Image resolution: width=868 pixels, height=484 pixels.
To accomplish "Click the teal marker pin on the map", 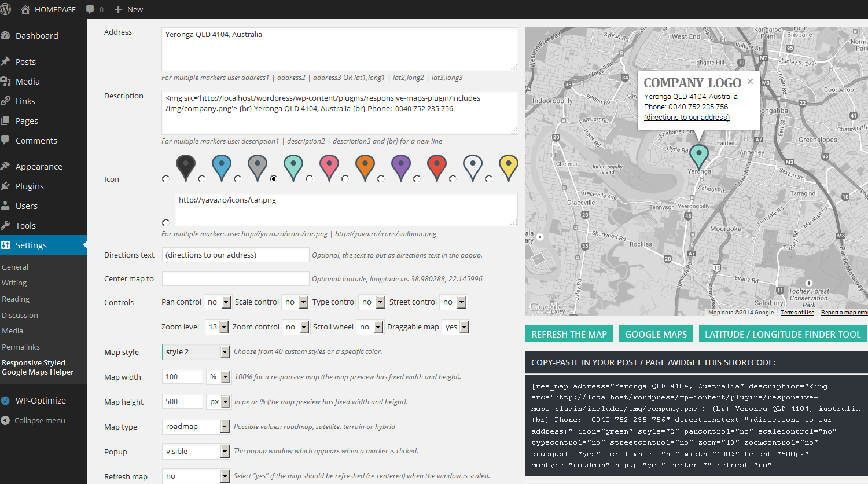I will click(x=699, y=156).
